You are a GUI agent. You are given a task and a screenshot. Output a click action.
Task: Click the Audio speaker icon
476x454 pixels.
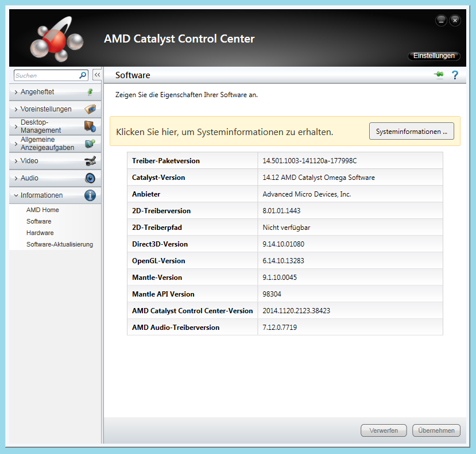coord(90,178)
